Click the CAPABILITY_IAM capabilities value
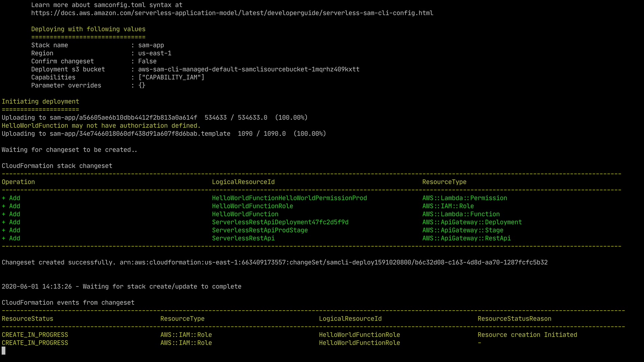644x362 pixels. click(x=171, y=77)
